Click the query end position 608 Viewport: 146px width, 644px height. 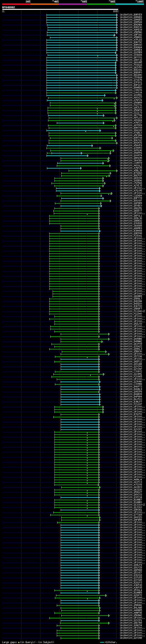coord(115,11)
